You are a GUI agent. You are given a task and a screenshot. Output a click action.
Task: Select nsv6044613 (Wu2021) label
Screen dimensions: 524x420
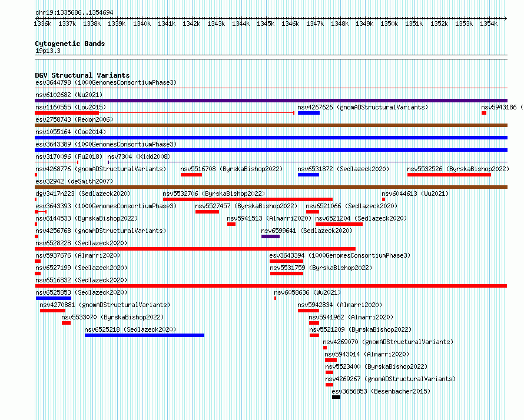(415, 194)
